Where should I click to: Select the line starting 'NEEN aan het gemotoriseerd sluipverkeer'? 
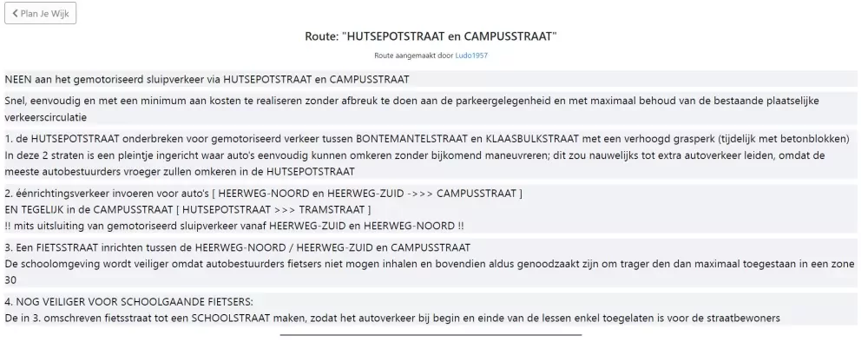[x=207, y=79]
